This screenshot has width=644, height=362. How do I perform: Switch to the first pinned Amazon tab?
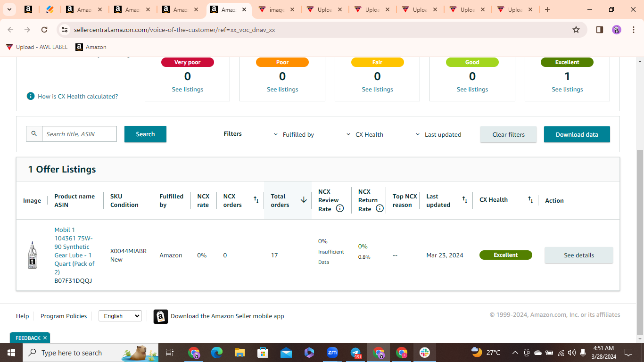(x=28, y=9)
